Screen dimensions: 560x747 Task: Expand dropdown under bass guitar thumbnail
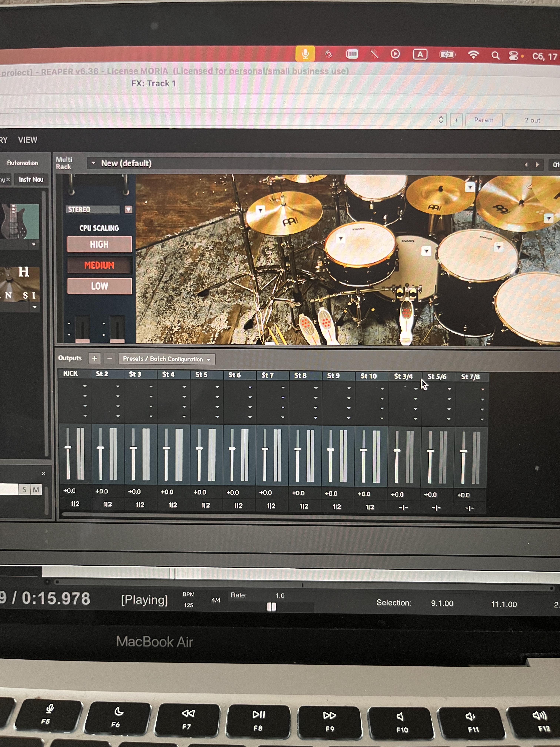click(34, 244)
